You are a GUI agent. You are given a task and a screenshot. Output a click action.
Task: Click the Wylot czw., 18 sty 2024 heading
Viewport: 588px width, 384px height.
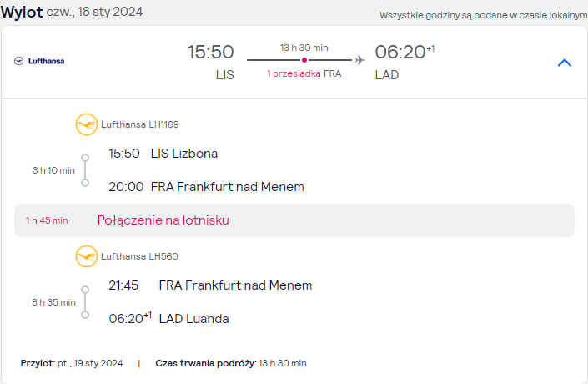tap(72, 12)
